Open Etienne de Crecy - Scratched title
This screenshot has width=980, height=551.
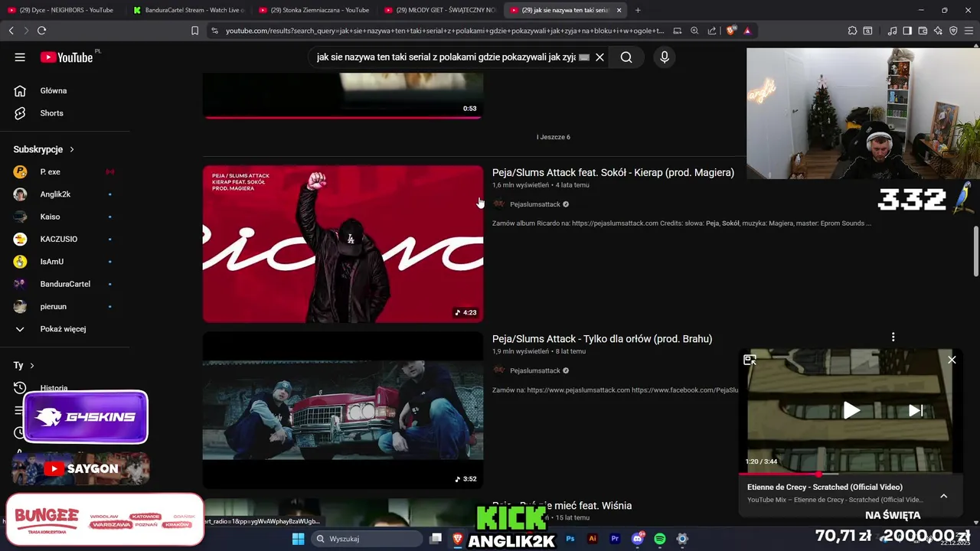(x=825, y=487)
